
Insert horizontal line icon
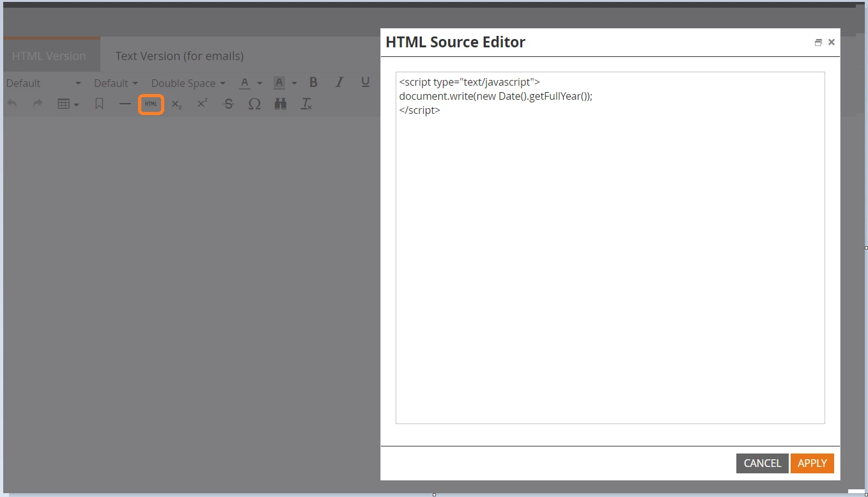pos(125,104)
